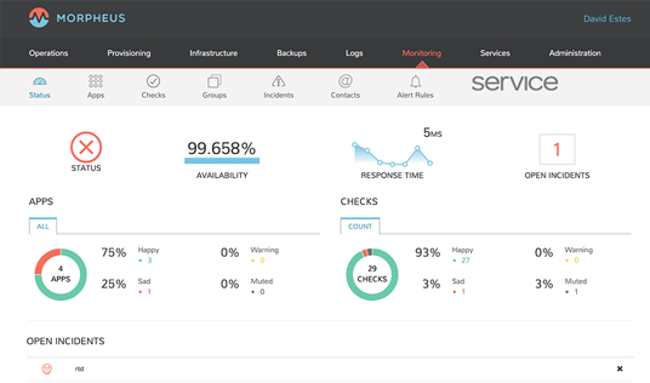Select the COUNT tab under Checks

360,226
